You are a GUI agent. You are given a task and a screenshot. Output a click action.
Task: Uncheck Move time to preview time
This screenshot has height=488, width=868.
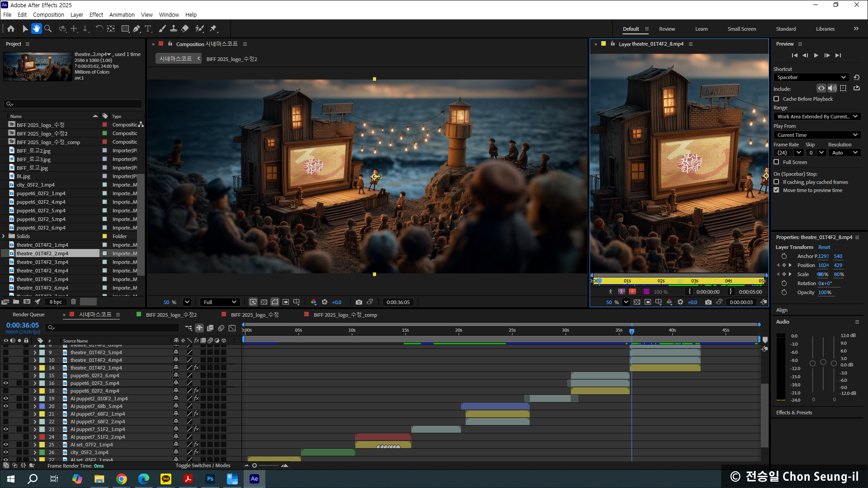[776, 190]
